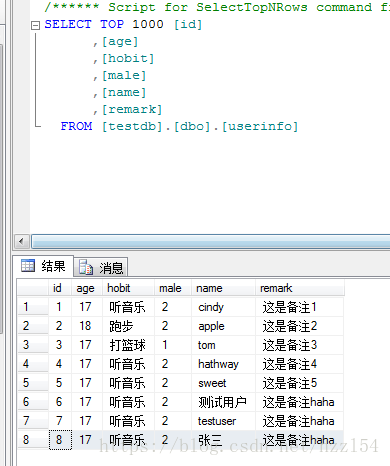Click the remark cell '这是备注5'
The image size is (390, 466).
point(300,383)
